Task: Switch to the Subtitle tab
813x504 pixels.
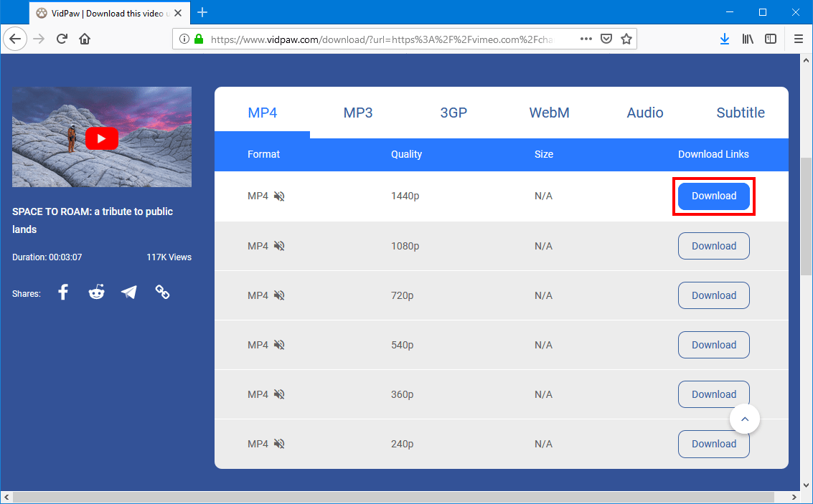Action: pos(741,113)
